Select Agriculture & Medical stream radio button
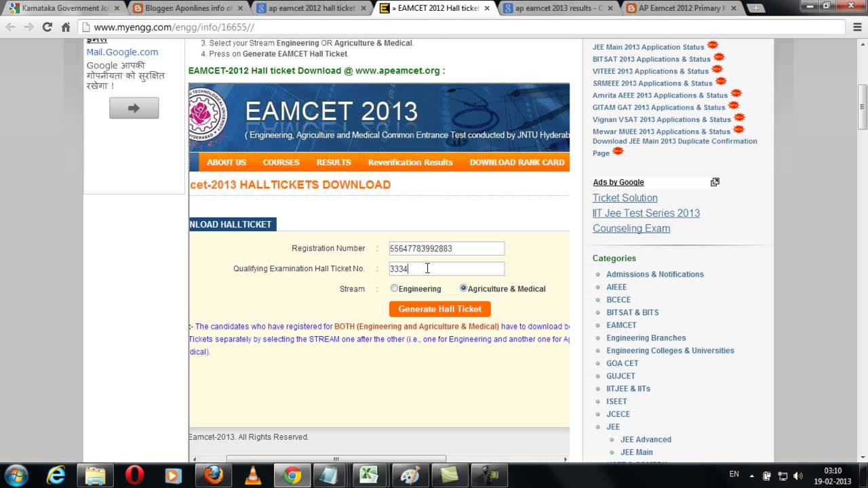The image size is (868, 488). [463, 288]
